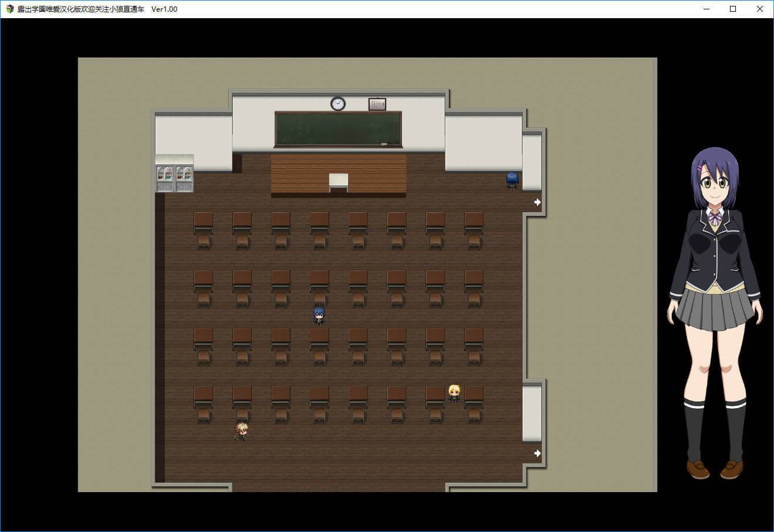774x532 pixels.
Task: Click the framed timetable beside the clock
Action: tap(377, 104)
